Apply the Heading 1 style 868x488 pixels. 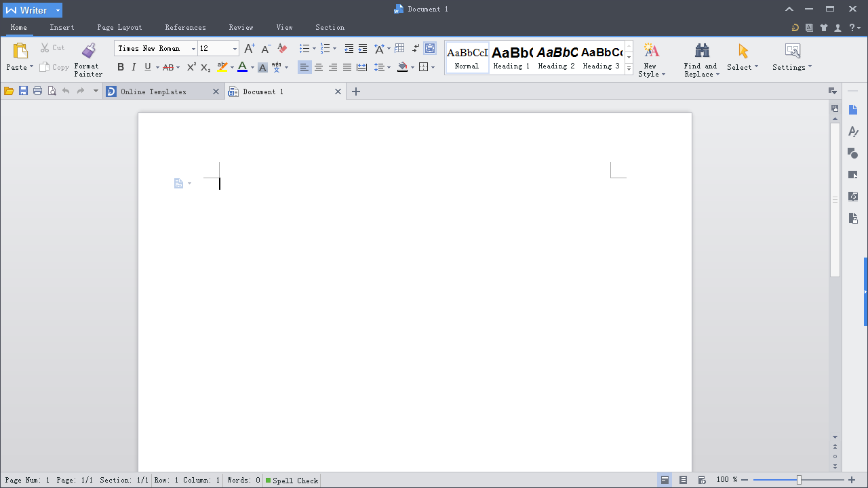pyautogui.click(x=511, y=57)
